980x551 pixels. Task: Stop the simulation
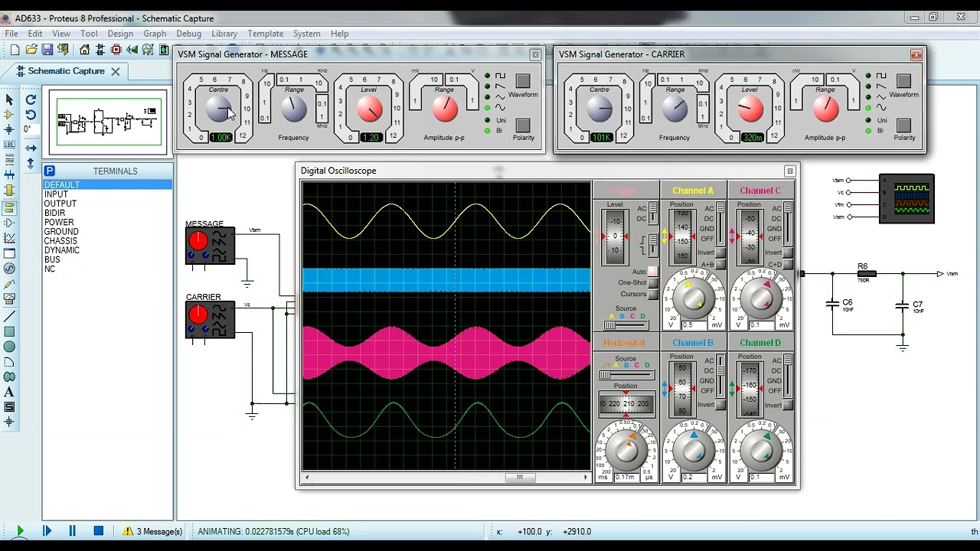[99, 531]
